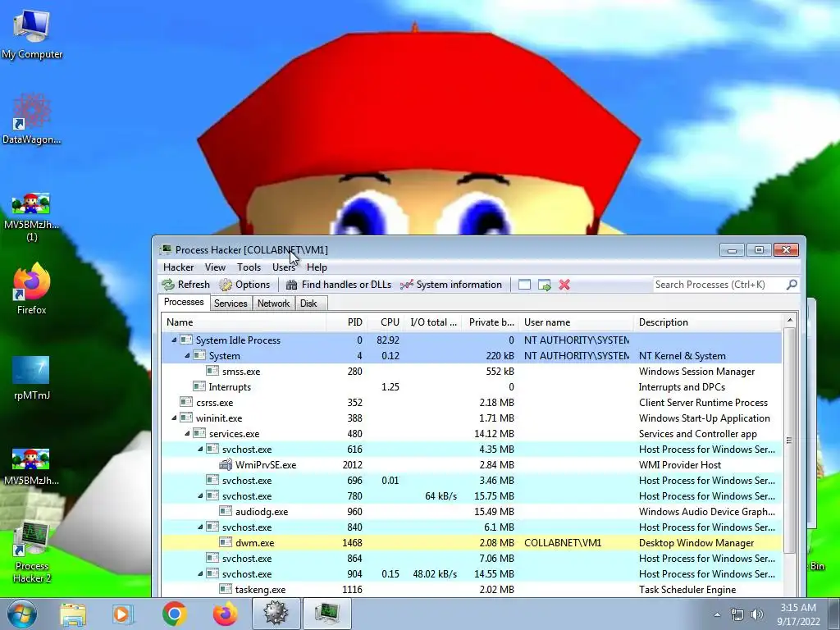
Task: Select the Firefox desktop shortcut
Action: (x=32, y=290)
